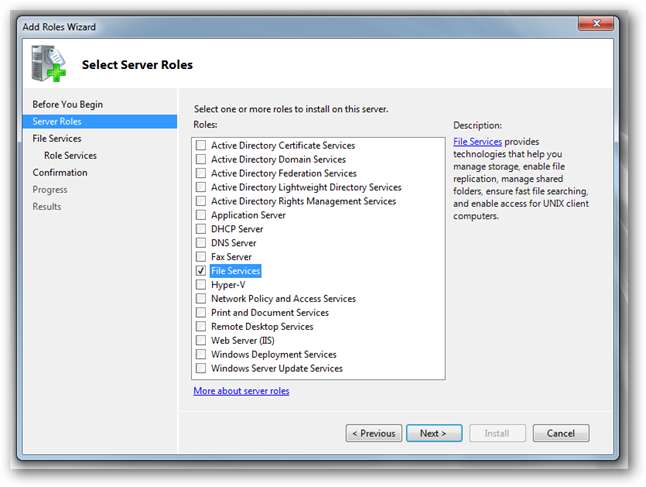Open More about server roles link
646x487 pixels.
click(x=241, y=391)
